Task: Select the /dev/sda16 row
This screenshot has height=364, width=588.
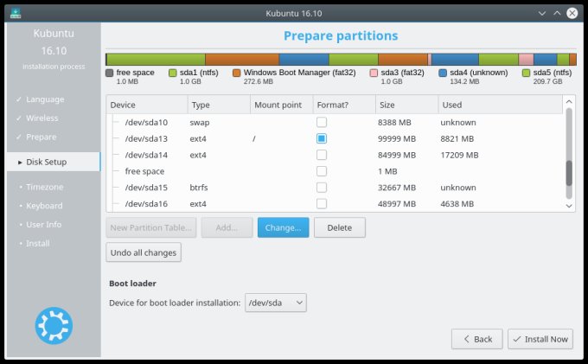Action: (x=335, y=203)
